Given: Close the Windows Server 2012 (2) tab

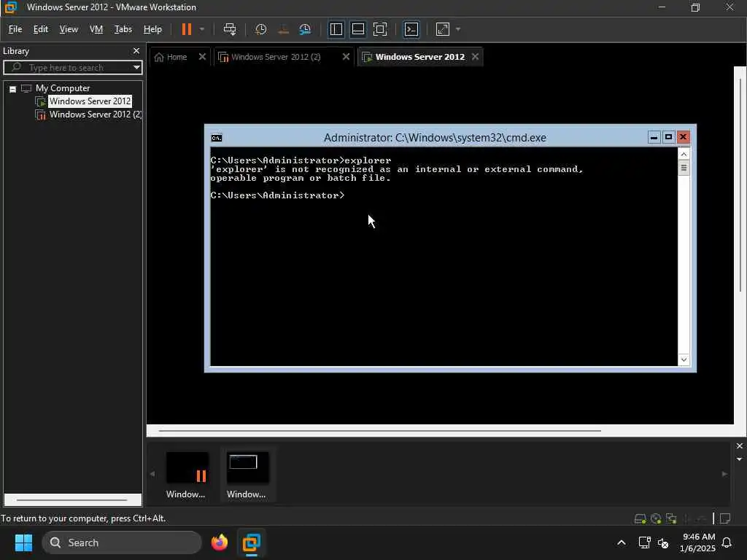Looking at the screenshot, I should click(x=346, y=57).
